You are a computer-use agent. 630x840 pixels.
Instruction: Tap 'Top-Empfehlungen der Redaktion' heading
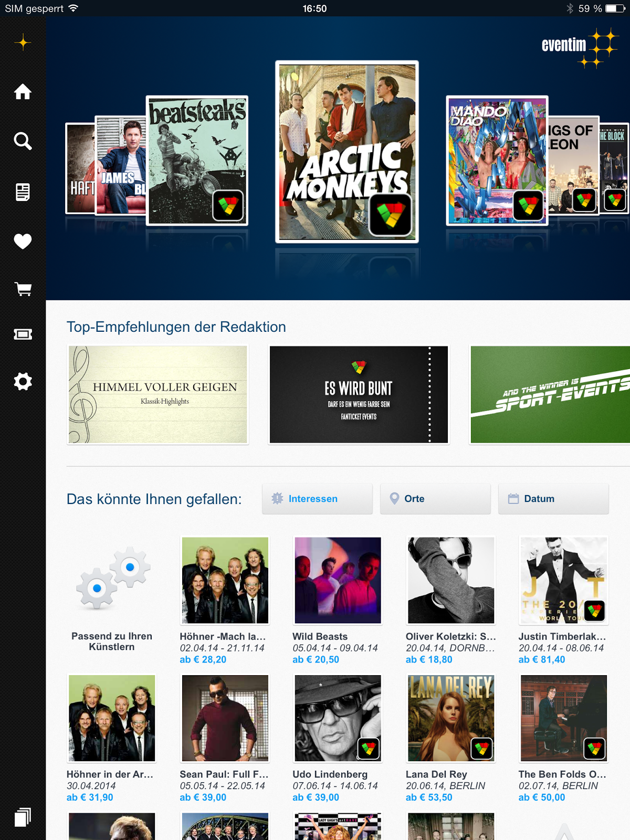pyautogui.click(x=176, y=327)
